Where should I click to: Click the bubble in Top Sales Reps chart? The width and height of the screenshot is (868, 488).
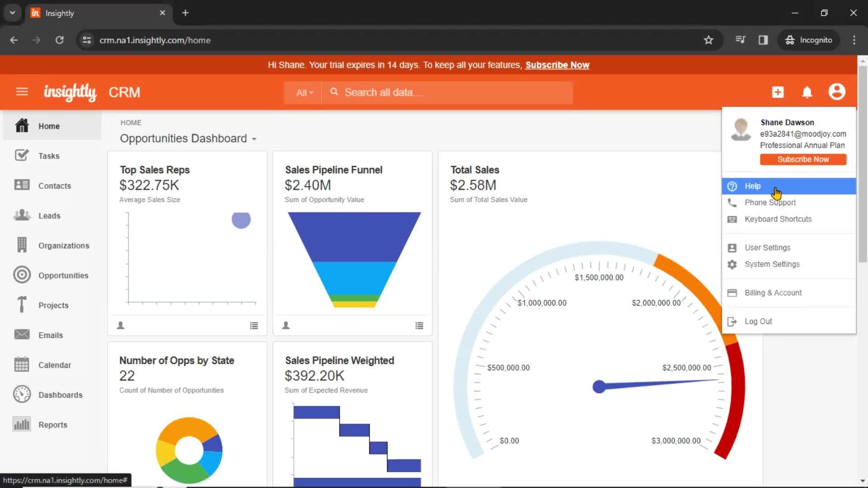[241, 220]
